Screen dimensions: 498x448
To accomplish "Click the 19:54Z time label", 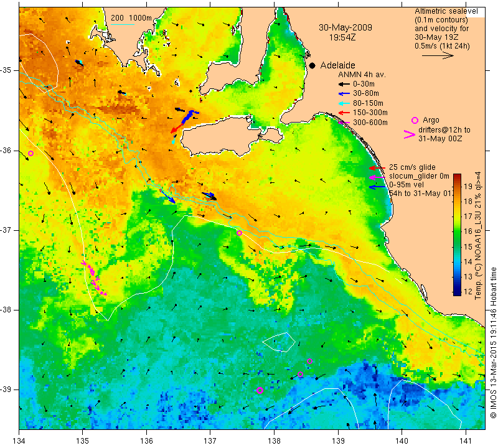I will (342, 37).
